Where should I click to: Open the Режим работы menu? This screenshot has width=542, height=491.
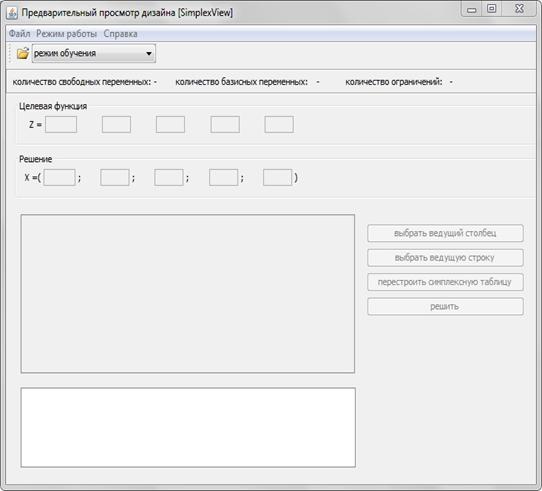(x=66, y=34)
